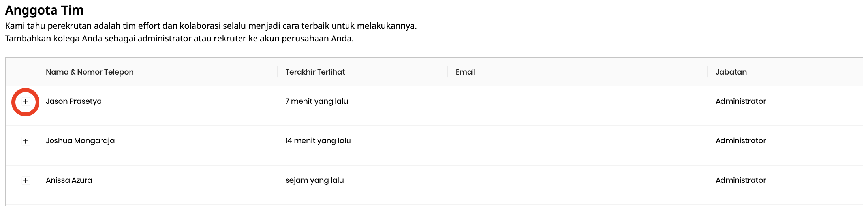The image size is (868, 206).
Task: Select the name Anissa Azura
Action: (x=69, y=180)
